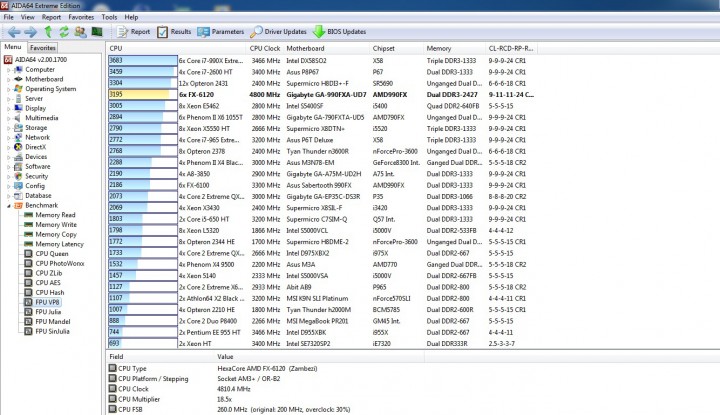The image size is (720, 415).
Task: Open the Memory Copy benchmark
Action: tap(51, 234)
